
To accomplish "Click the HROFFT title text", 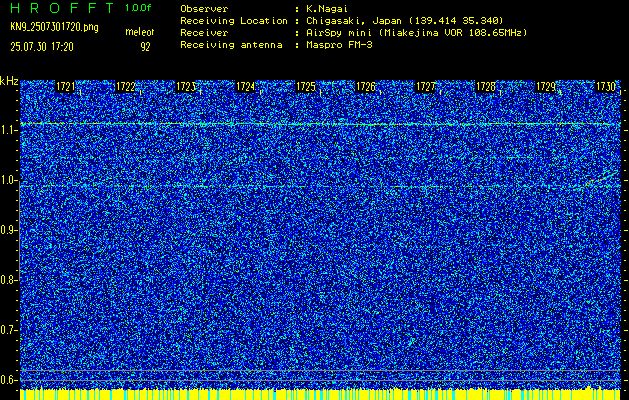I will pyautogui.click(x=62, y=8).
